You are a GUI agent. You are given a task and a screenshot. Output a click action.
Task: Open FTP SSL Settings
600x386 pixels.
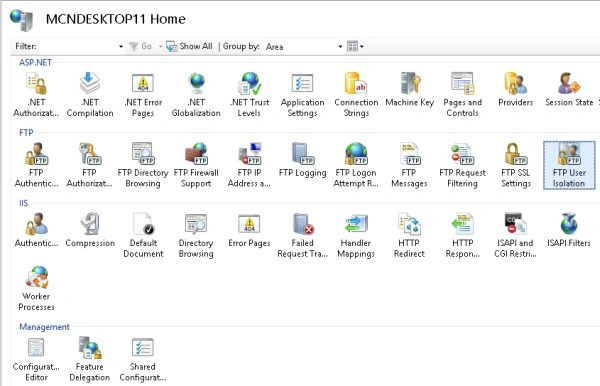pos(515,165)
